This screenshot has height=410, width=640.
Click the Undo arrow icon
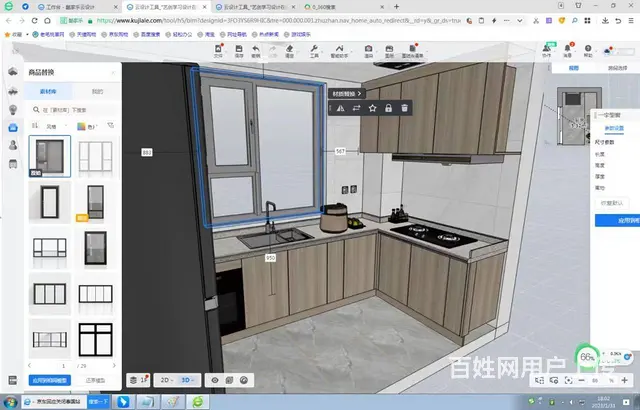[x=256, y=51]
